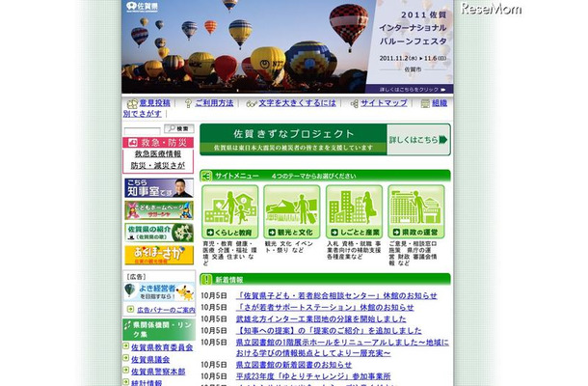Image resolution: width=588 pixels, height=386 pixels.
Task: Select 文字を大きくするには in the navigation
Action: 296,102
